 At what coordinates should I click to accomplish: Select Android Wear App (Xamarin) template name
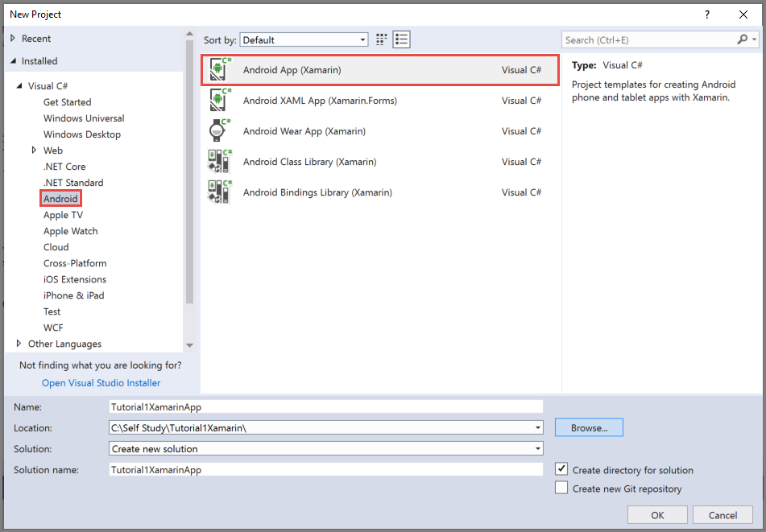(x=304, y=131)
